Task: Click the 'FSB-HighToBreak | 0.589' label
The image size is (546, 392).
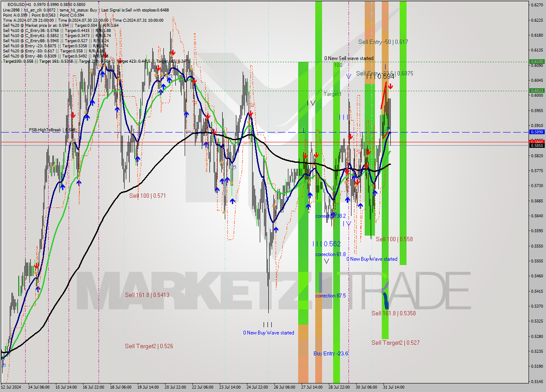Action: [x=52, y=130]
